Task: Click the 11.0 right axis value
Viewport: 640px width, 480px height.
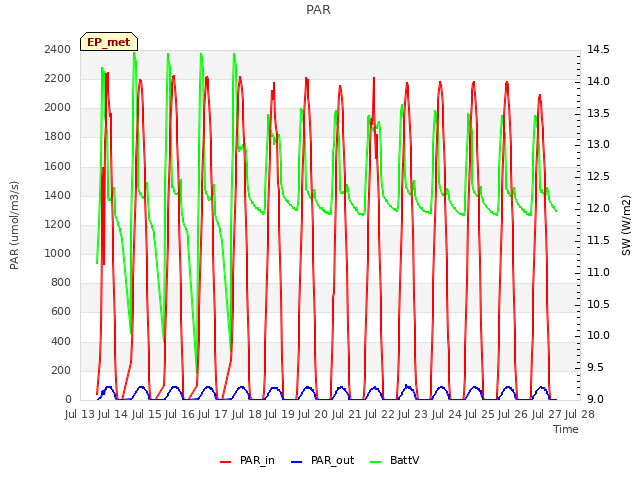Action: tap(598, 272)
